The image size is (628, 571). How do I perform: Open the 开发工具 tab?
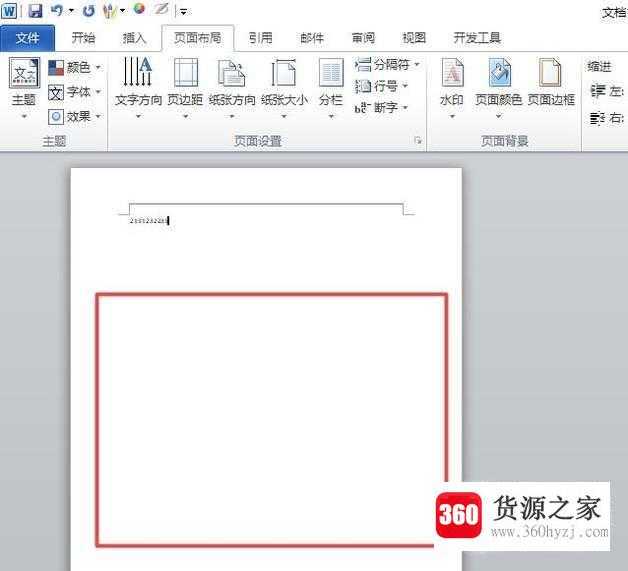[x=477, y=38]
